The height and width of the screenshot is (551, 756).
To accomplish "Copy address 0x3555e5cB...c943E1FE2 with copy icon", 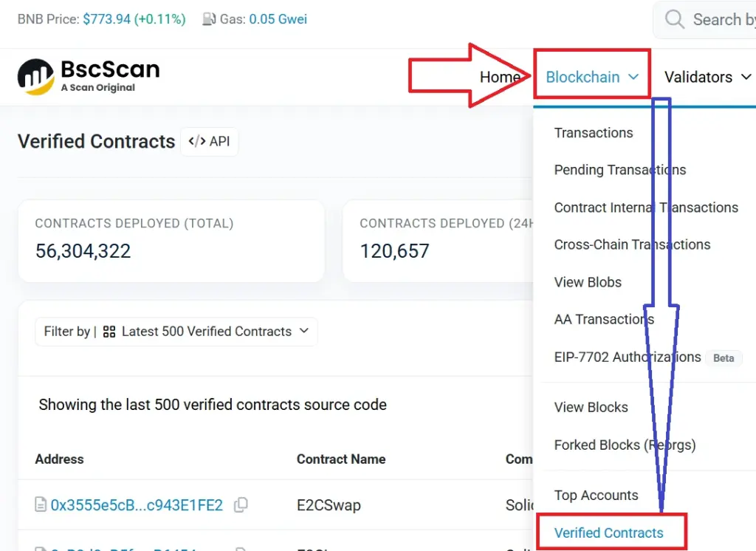I will (x=241, y=504).
